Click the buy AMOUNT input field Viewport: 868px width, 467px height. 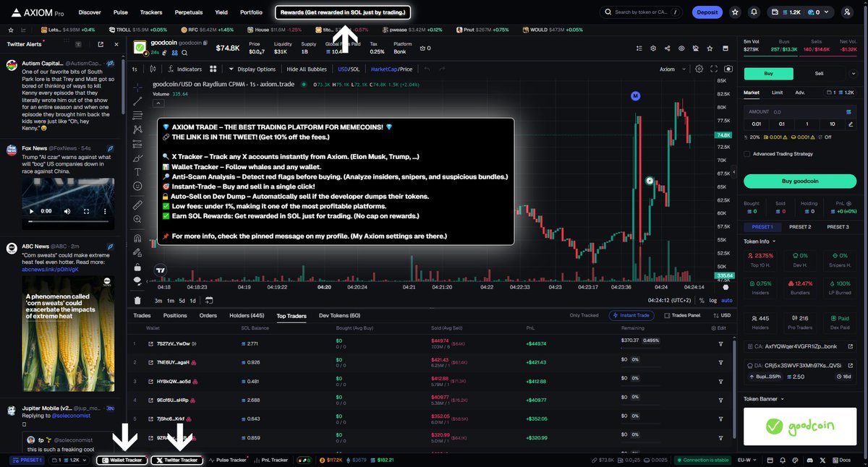pos(799,112)
